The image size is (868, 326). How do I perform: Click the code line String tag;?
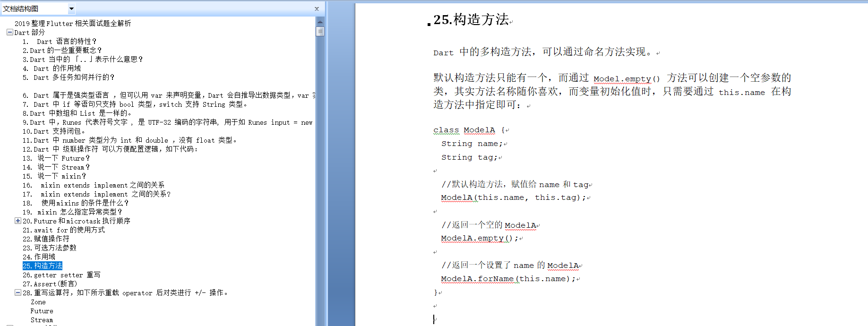pyautogui.click(x=469, y=157)
